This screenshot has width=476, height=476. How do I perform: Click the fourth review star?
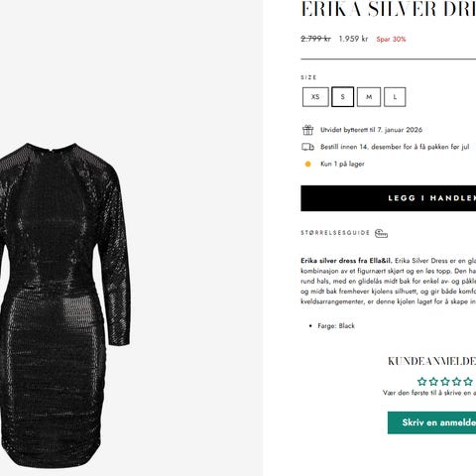456,382
